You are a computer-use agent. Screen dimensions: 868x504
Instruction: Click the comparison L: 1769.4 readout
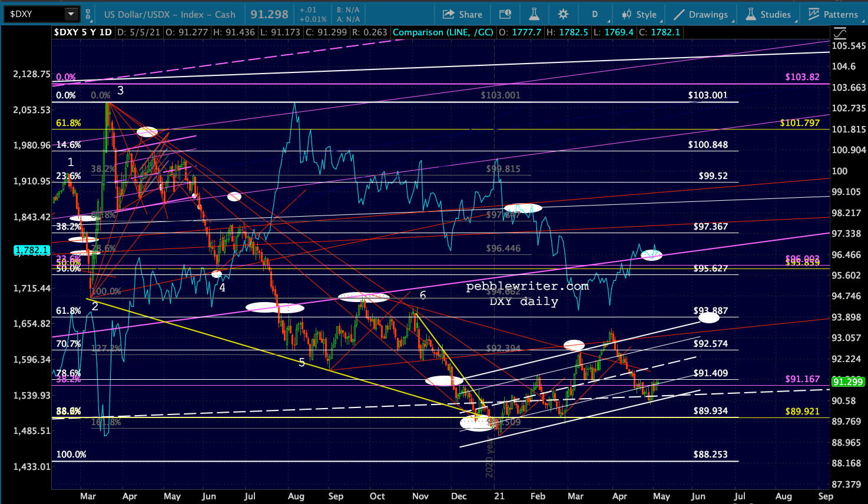point(614,32)
